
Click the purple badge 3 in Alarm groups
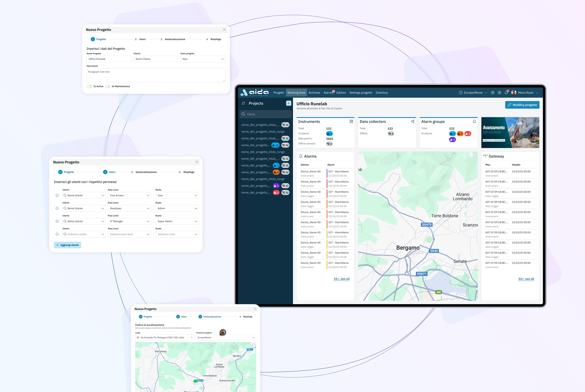(452, 140)
